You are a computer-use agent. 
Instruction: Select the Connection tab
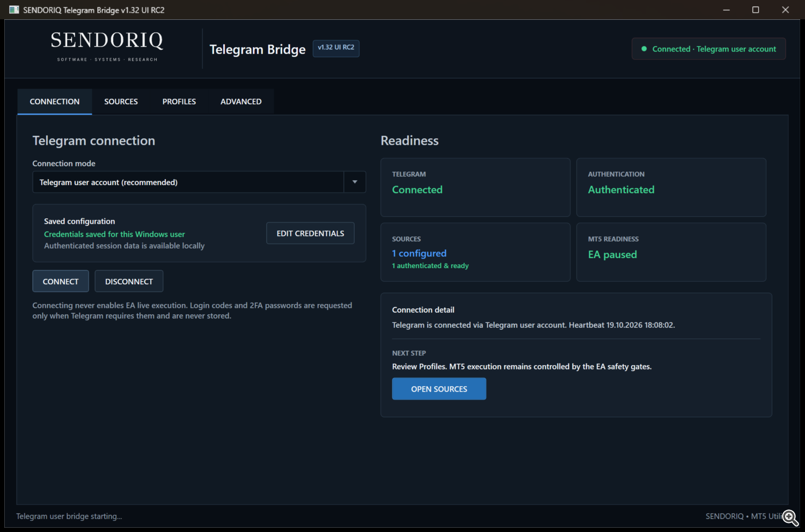coord(55,101)
